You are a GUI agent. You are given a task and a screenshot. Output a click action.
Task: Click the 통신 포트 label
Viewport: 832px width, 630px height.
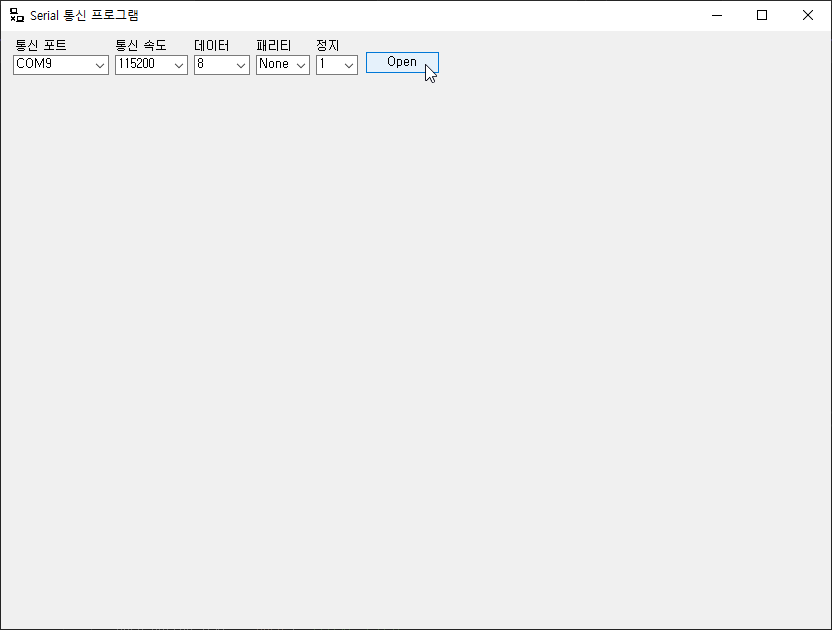[x=41, y=46]
